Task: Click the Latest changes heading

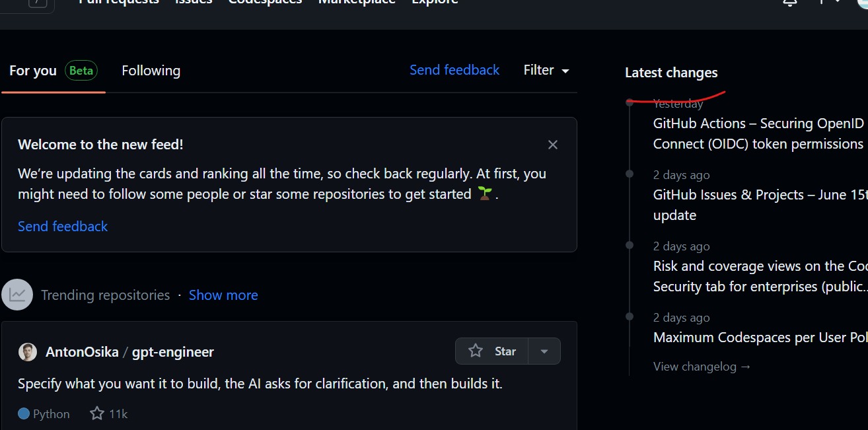Action: click(671, 73)
